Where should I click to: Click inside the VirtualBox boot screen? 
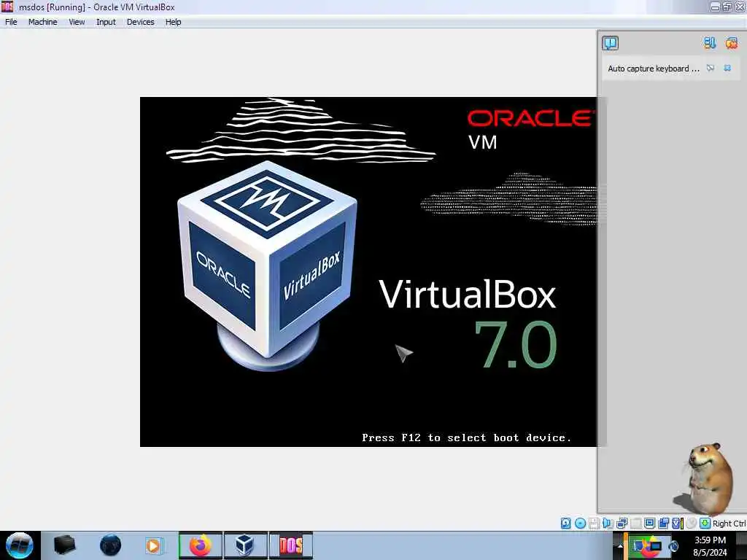coord(368,272)
